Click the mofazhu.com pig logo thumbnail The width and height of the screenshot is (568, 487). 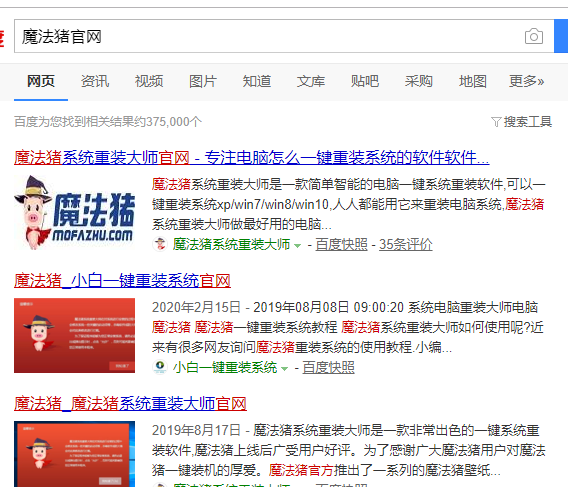point(74,212)
